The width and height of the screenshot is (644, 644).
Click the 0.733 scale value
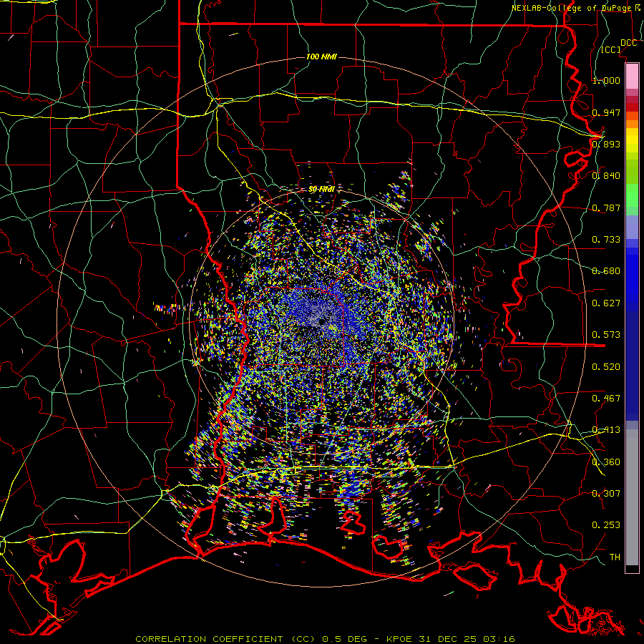(606, 240)
